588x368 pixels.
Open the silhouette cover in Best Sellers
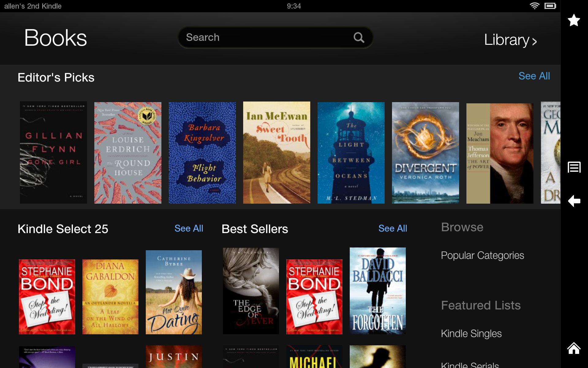378,357
